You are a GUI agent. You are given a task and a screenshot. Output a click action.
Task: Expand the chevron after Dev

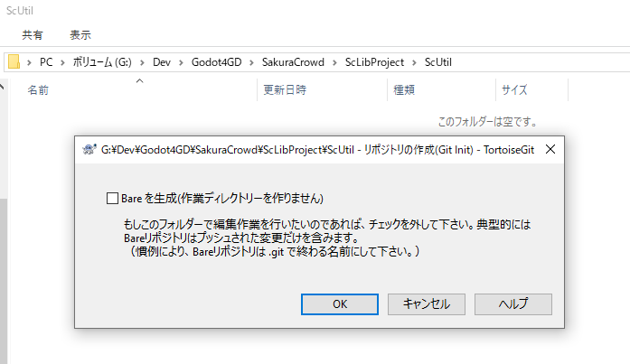click(x=181, y=62)
